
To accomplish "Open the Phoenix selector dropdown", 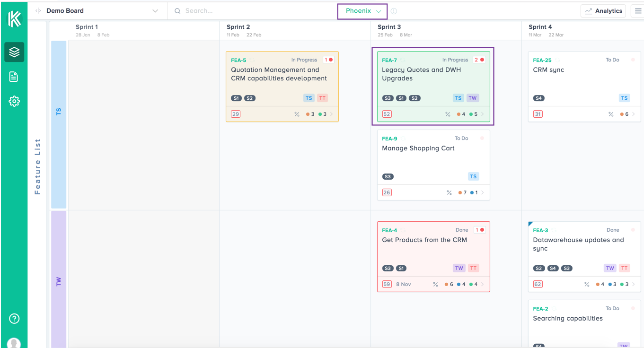I will (362, 11).
